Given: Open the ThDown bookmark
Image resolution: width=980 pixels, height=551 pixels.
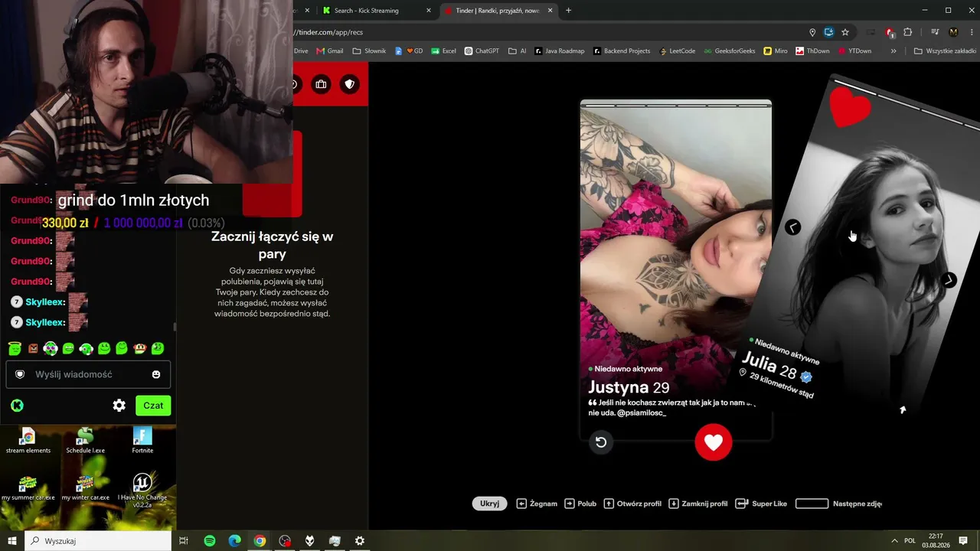Looking at the screenshot, I should click(812, 51).
